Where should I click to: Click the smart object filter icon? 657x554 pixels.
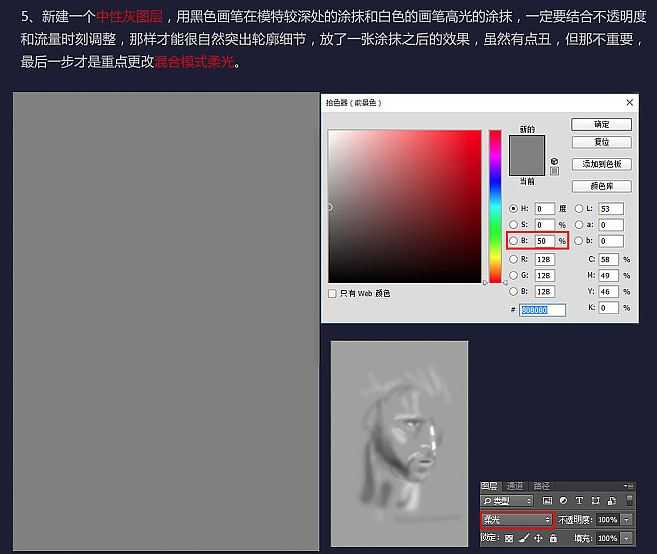[x=611, y=500]
